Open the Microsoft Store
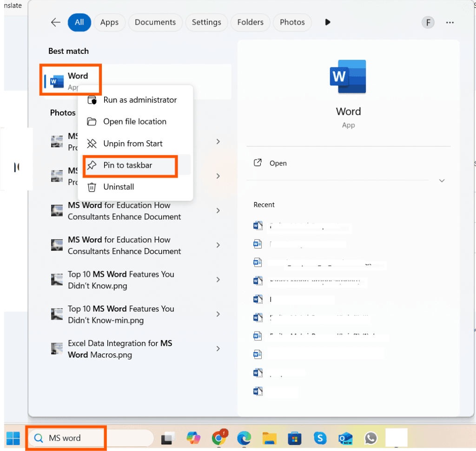 click(x=294, y=438)
